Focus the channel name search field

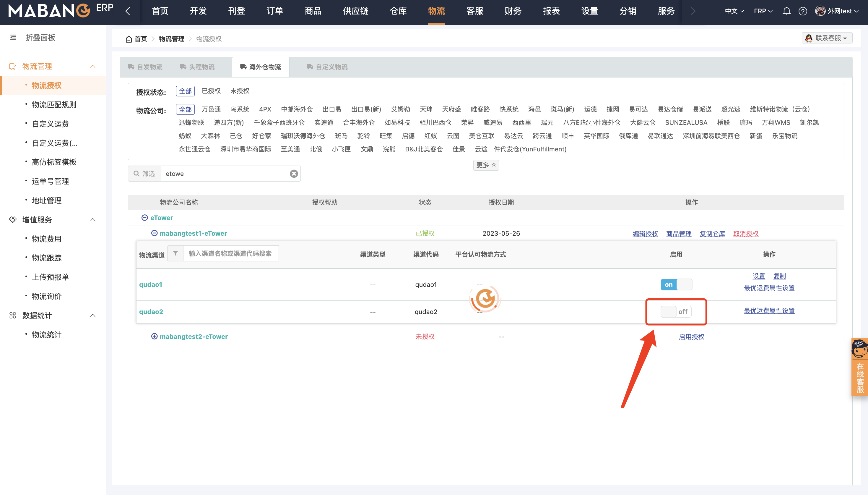pos(230,253)
